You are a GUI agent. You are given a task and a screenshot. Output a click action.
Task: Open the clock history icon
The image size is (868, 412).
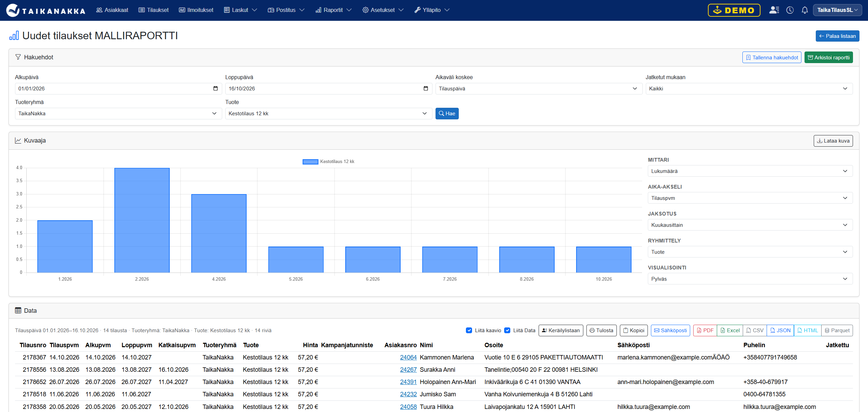[790, 10]
